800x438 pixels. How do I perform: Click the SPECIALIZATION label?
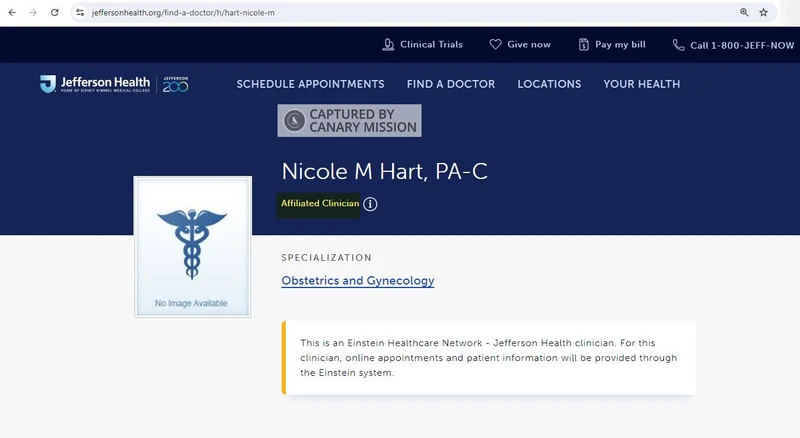click(x=327, y=258)
